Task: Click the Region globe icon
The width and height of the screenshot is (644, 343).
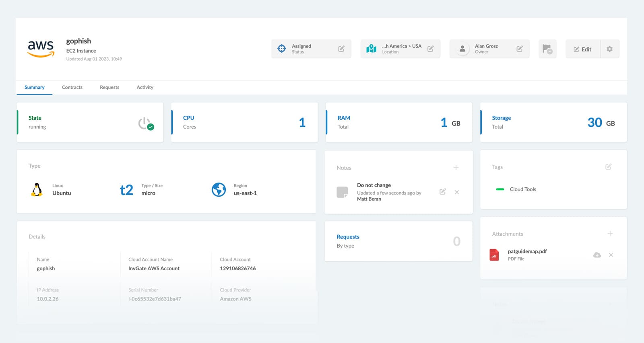Action: 219,189
